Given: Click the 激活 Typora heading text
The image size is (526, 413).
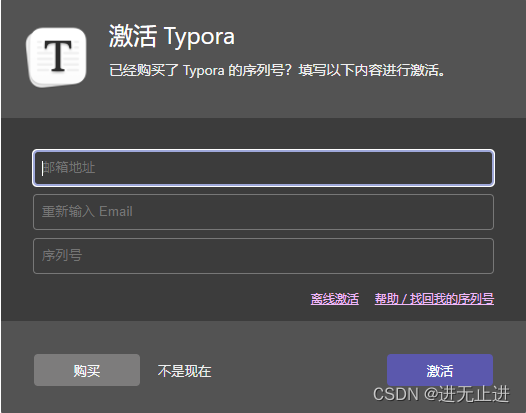Looking at the screenshot, I should pyautogui.click(x=171, y=36).
